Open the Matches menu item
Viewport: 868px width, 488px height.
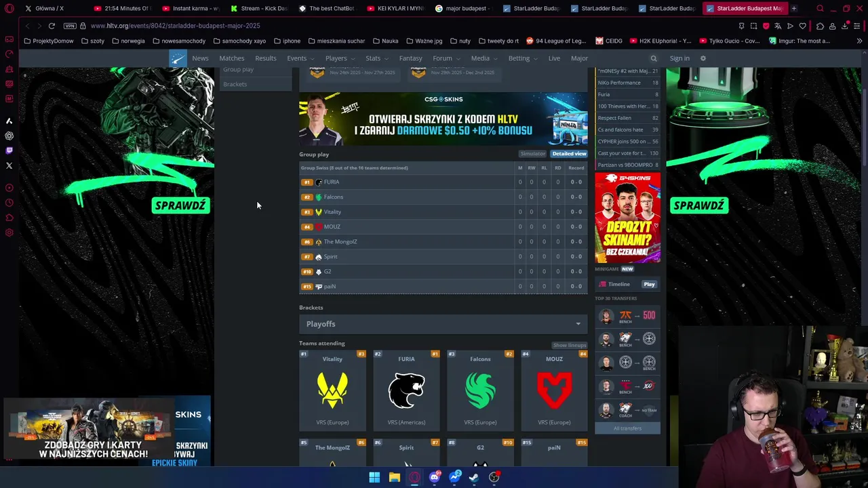tap(231, 58)
